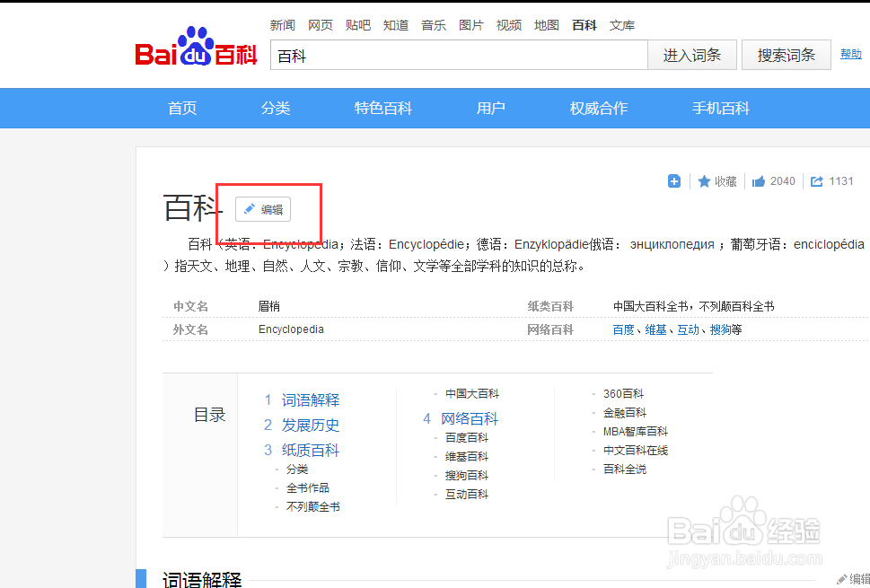
Task: Open 首页 in the blue navigation bar
Action: 181,108
